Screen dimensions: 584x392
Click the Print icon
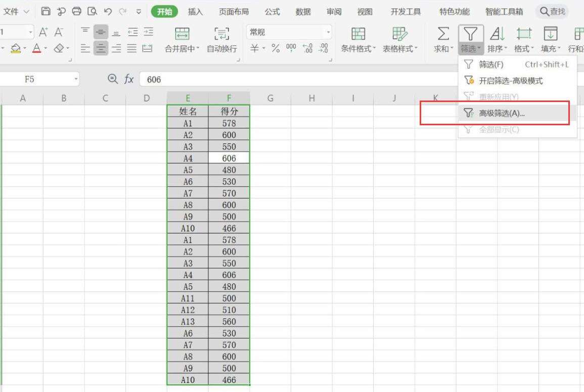(x=76, y=11)
